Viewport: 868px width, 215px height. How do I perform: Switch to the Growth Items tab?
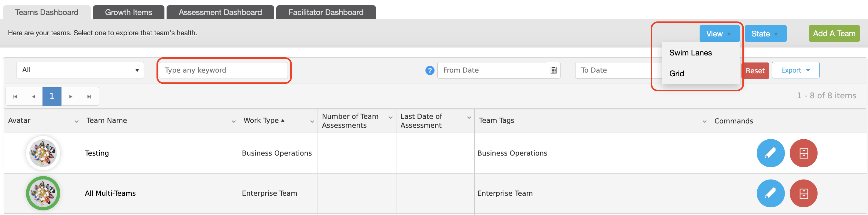tap(128, 13)
